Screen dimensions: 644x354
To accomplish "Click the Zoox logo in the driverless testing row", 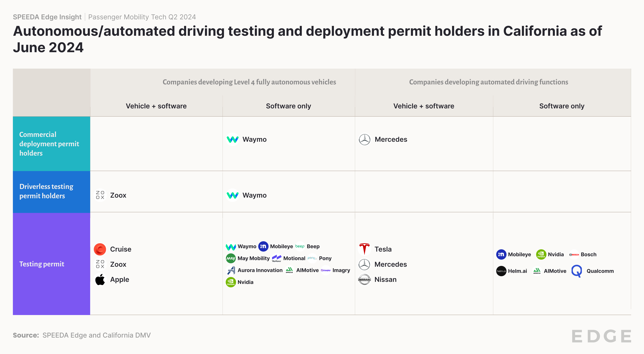I will pyautogui.click(x=100, y=195).
